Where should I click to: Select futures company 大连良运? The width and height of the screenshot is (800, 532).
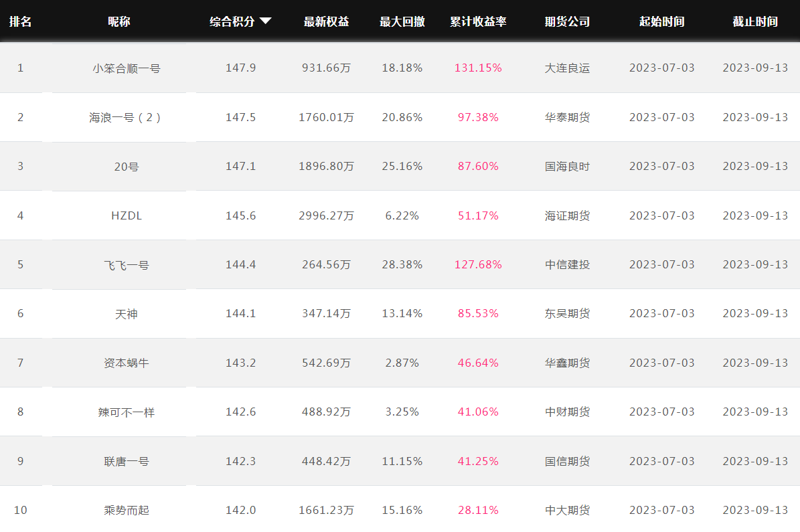(567, 68)
